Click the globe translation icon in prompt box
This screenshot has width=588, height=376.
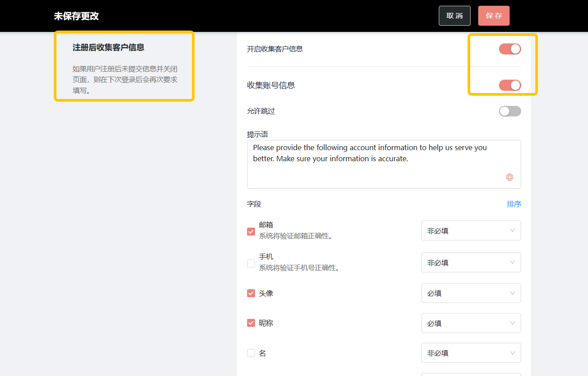(510, 177)
